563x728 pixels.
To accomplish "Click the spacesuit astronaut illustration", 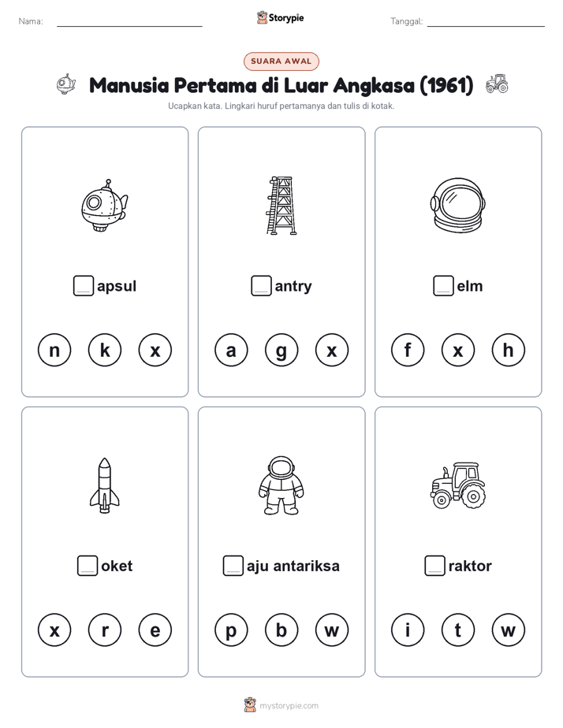I will [x=281, y=485].
